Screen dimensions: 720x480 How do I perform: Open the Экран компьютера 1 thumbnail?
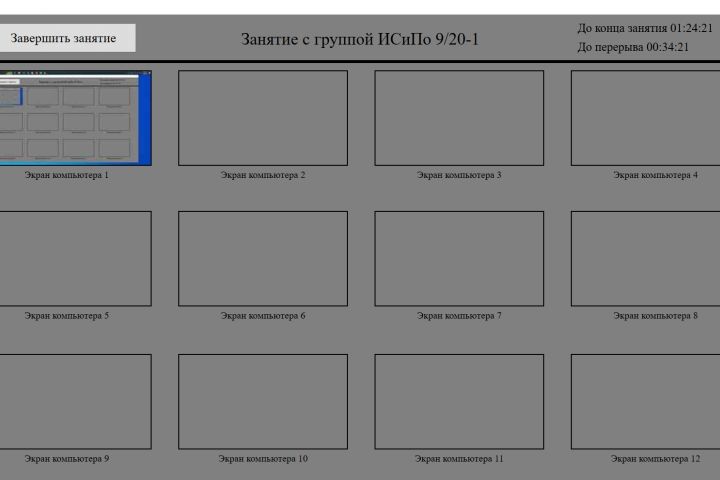click(75, 118)
